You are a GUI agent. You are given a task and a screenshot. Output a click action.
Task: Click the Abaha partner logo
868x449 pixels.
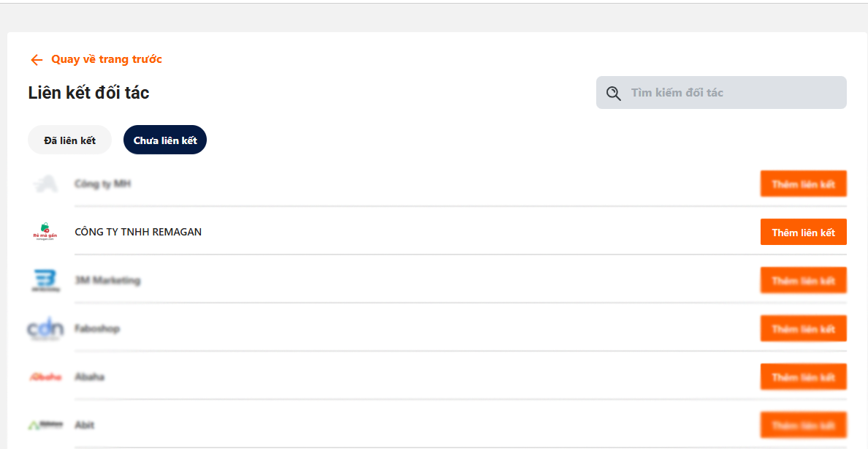(x=45, y=377)
